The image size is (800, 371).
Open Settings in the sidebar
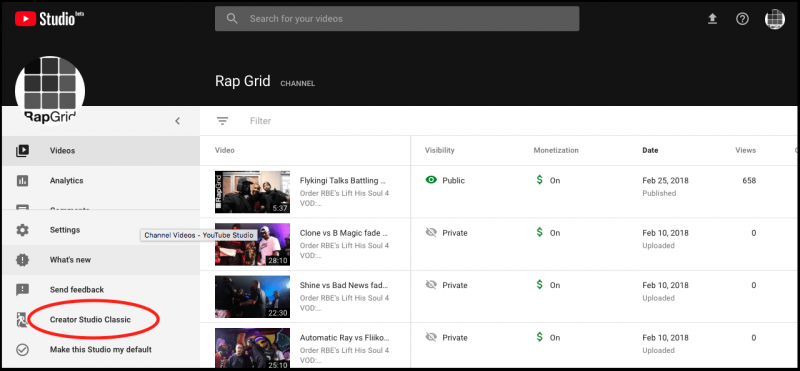[x=101, y=230]
